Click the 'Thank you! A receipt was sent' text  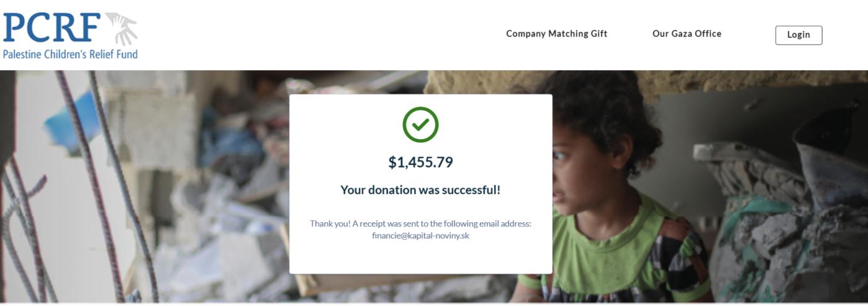pyautogui.click(x=420, y=223)
